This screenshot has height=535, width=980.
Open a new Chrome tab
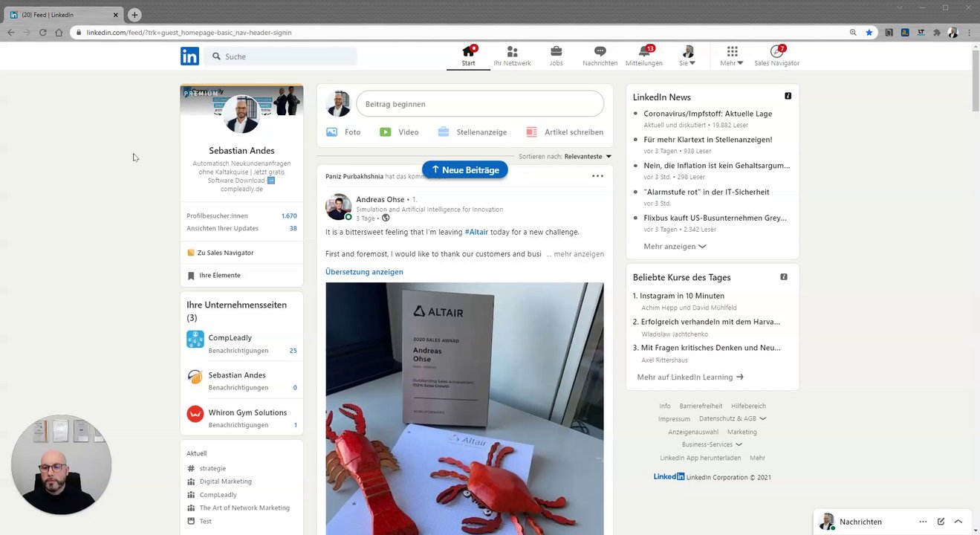coord(134,15)
